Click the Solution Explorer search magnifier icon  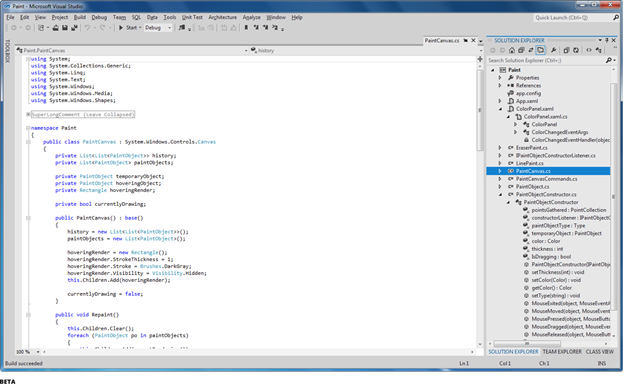608,61
